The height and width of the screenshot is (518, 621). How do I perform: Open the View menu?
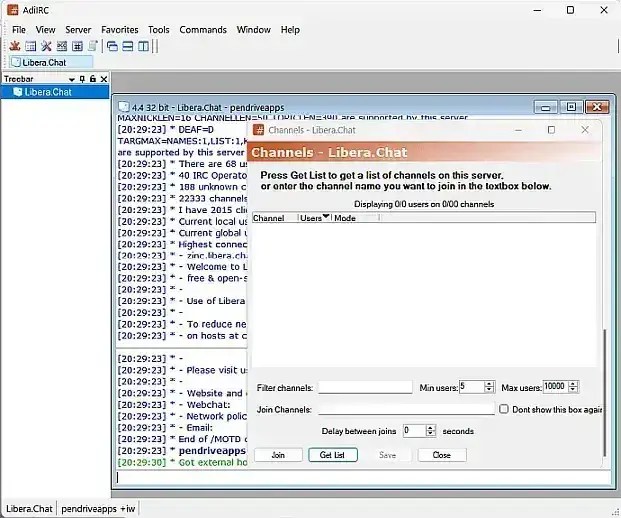pyautogui.click(x=46, y=30)
